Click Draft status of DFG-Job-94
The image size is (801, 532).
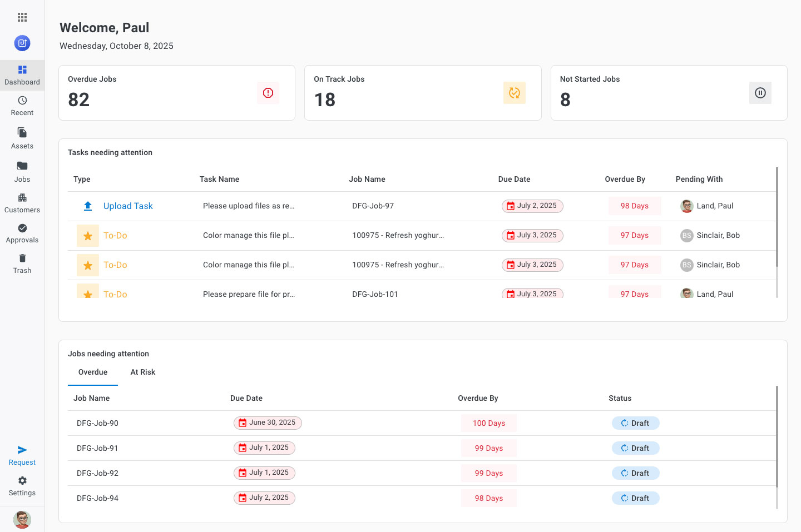pos(635,498)
